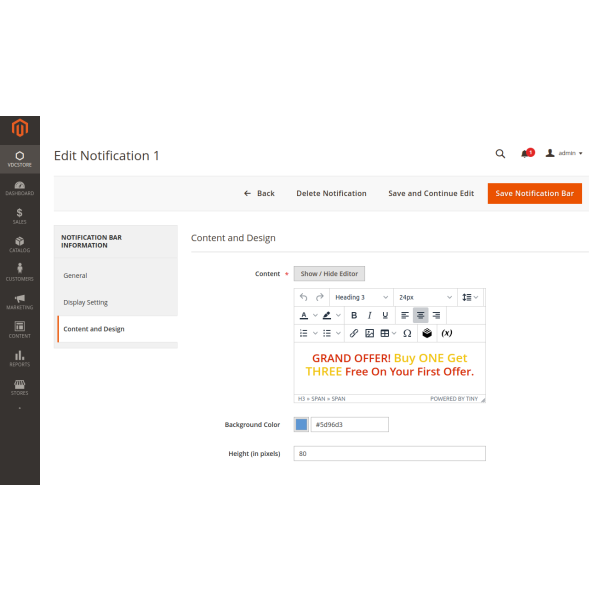600x600 pixels.
Task: Open the Heading 3 format dropdown
Action: (x=362, y=297)
